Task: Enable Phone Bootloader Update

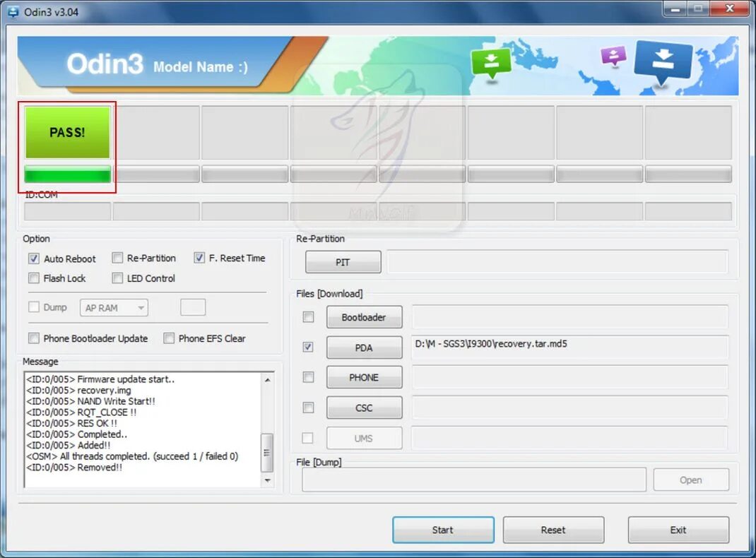Action: (34, 338)
